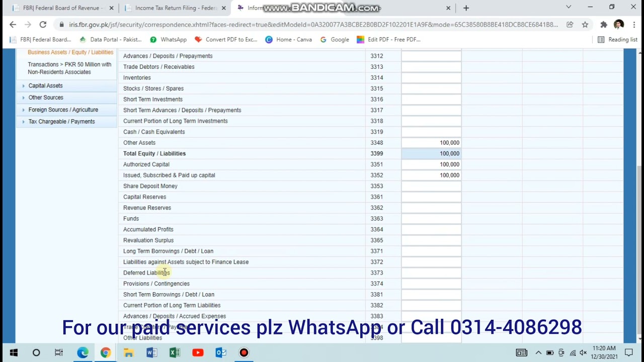Open new browser tab
The width and height of the screenshot is (644, 362).
pos(466,8)
